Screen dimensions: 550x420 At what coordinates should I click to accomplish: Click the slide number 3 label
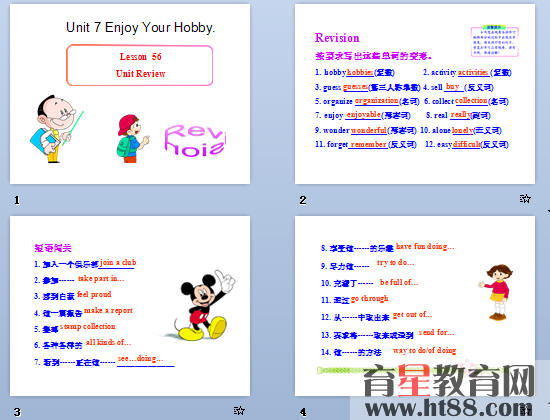(x=17, y=412)
